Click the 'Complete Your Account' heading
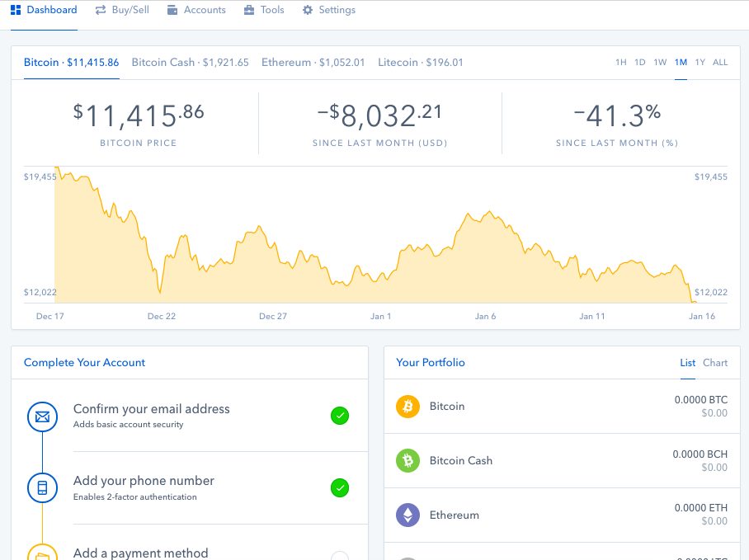Viewport: 749px width, 560px height. 84,363
